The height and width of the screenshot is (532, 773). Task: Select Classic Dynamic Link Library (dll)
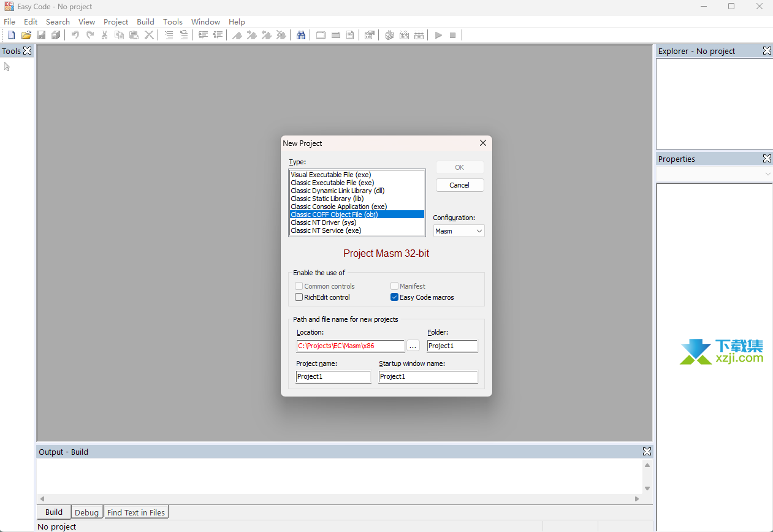pyautogui.click(x=357, y=191)
